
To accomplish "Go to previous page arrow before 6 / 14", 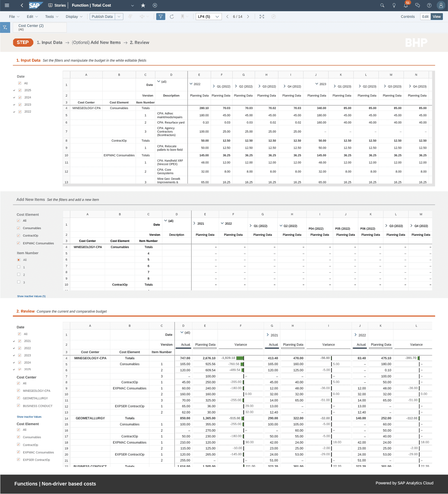I will tap(227, 17).
